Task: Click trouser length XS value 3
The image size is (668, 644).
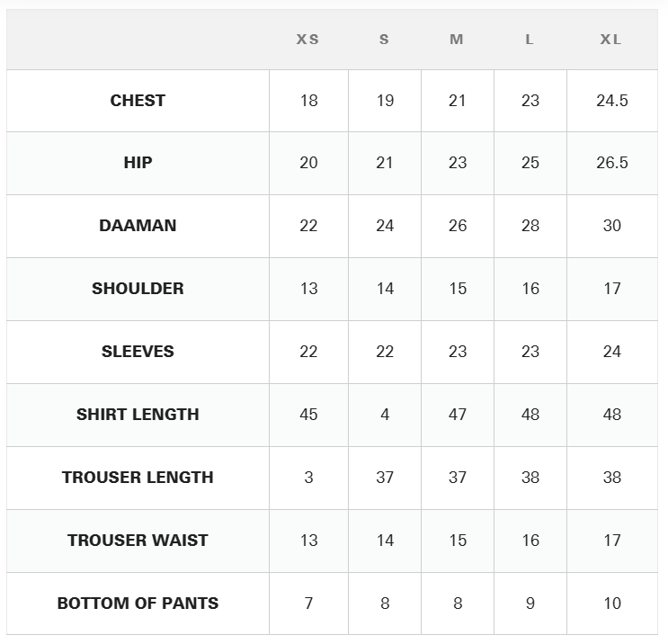Action: (308, 478)
